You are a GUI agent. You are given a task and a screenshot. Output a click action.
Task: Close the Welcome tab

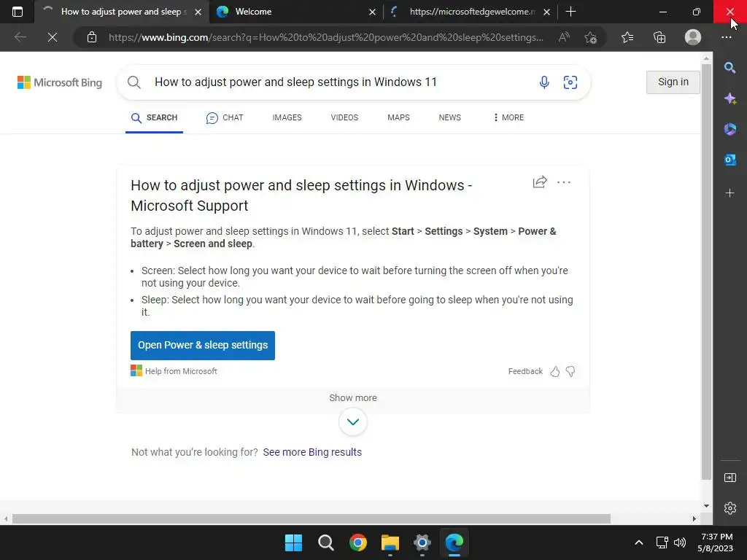[372, 12]
